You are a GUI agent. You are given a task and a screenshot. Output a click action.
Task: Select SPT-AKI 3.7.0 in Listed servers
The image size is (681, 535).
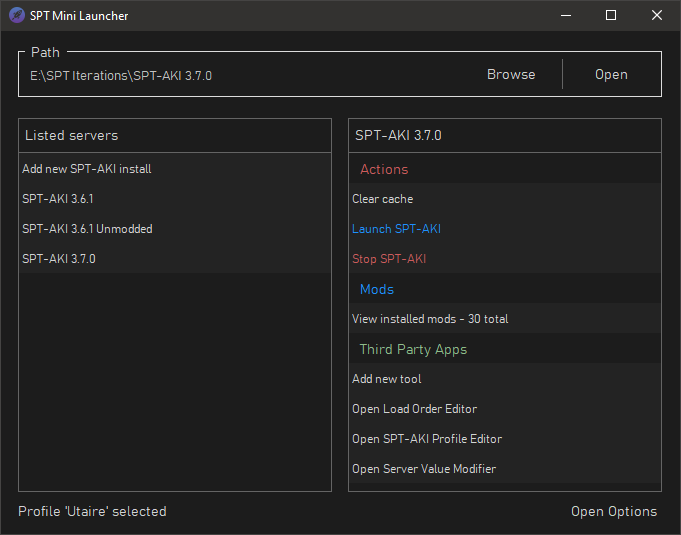coord(175,259)
